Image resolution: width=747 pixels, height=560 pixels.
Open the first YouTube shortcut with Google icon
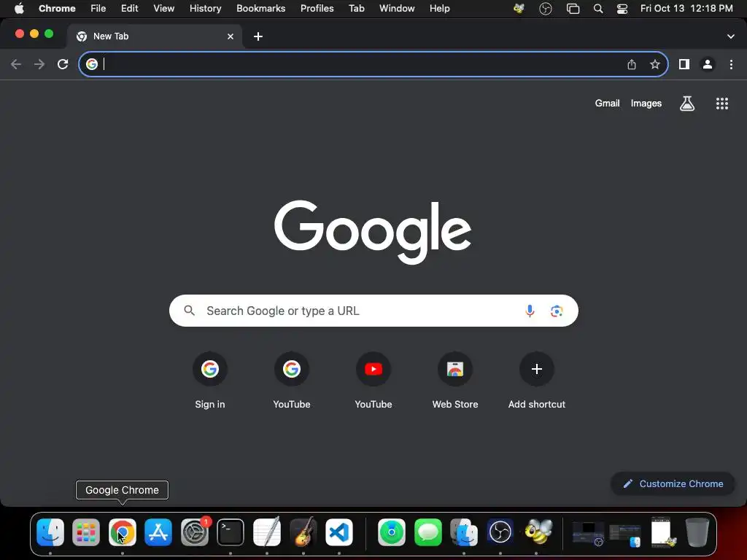click(x=292, y=380)
